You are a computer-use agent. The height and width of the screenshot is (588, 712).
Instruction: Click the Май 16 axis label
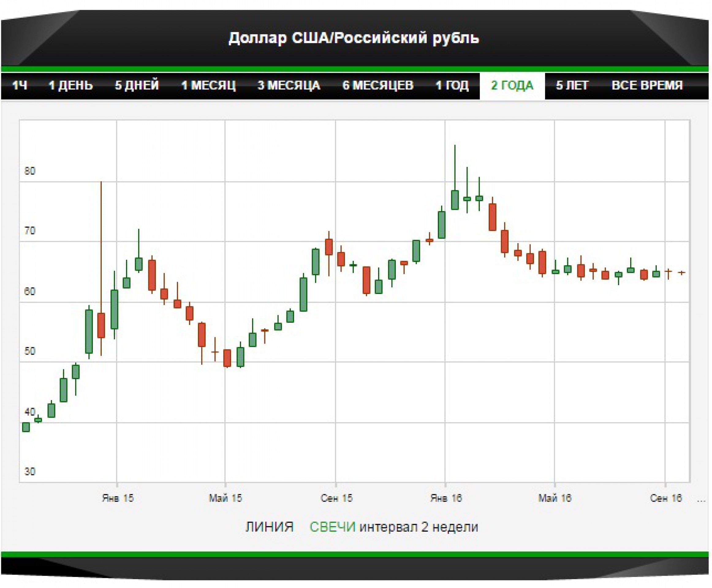(x=555, y=498)
